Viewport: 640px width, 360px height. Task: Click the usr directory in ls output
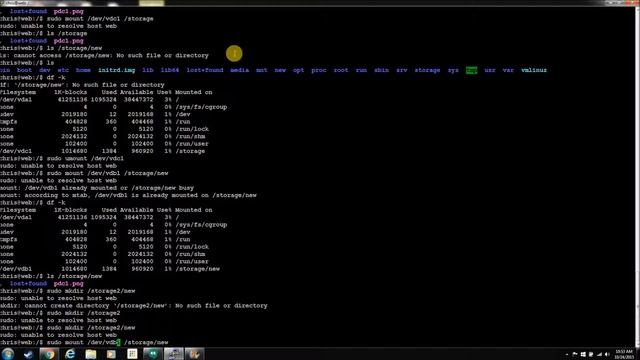pyautogui.click(x=490, y=70)
